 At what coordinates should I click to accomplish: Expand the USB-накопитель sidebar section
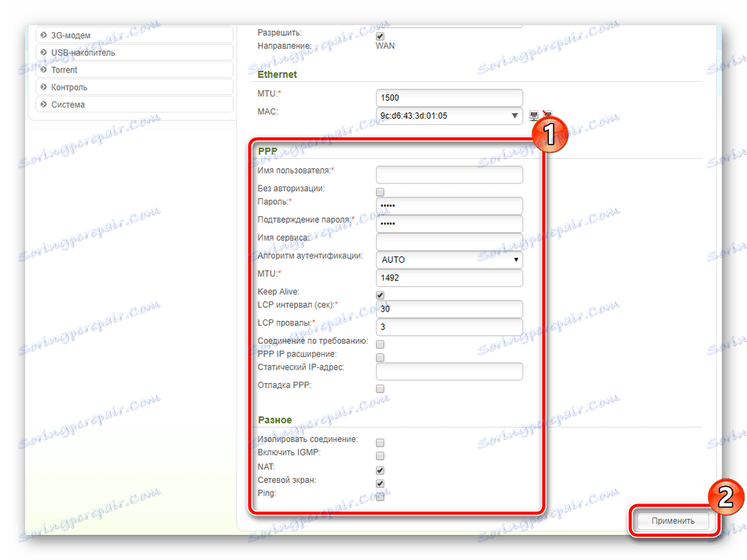click(x=134, y=53)
